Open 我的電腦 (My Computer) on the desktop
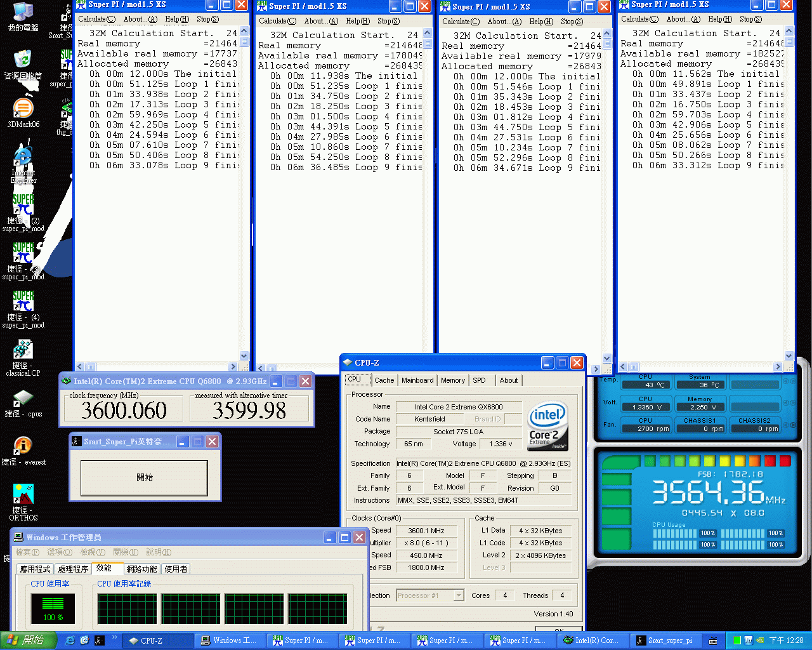Screen dimensions: 812x650 pyautogui.click(x=23, y=13)
